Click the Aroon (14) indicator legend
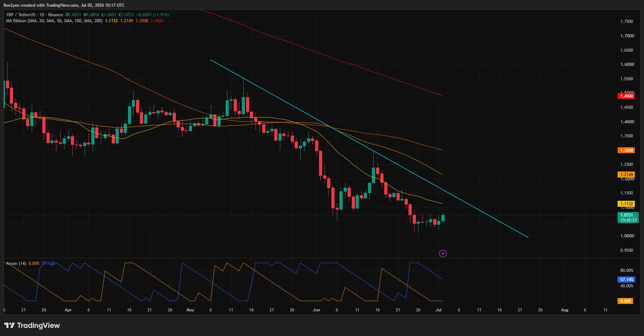 coord(16,263)
